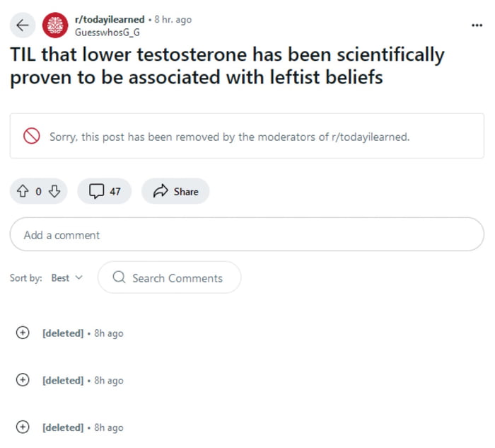Open the Sort by Best dropdown
Screen dimensions: 495x448
point(66,278)
